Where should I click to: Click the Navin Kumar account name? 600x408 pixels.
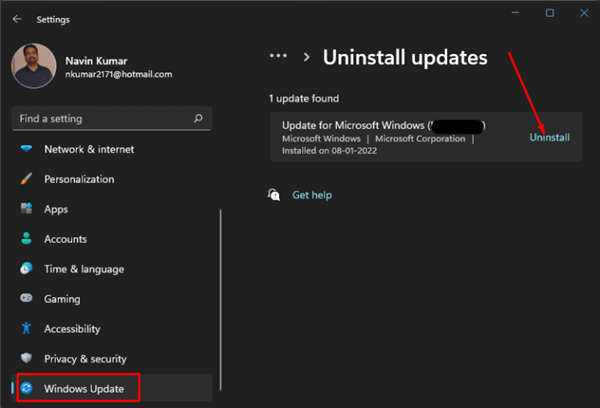[96, 61]
